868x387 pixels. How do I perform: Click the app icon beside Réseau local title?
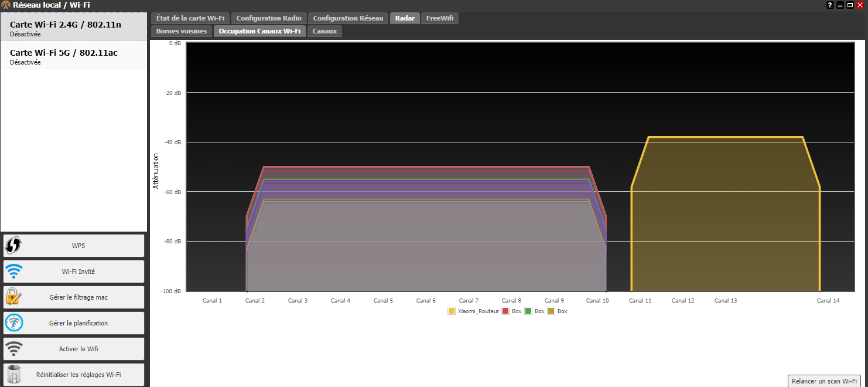coord(6,5)
